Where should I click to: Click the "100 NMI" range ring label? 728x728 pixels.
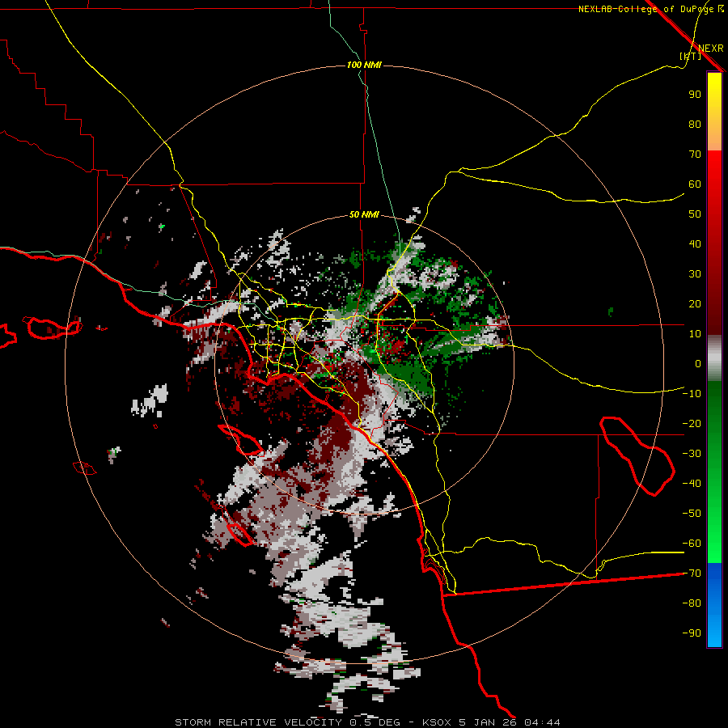[364, 65]
